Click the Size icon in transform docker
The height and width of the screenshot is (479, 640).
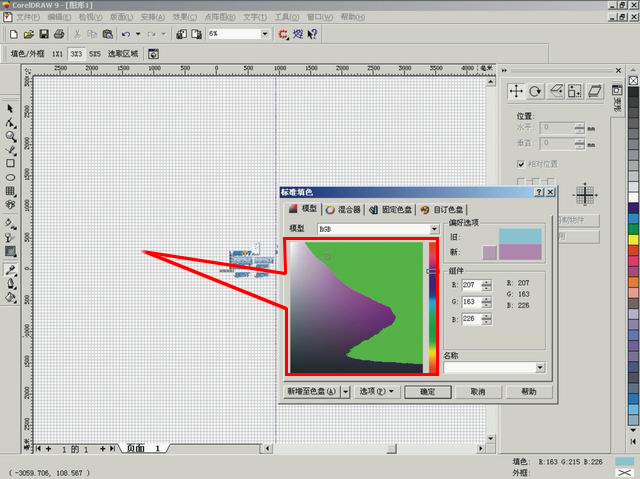pyautogui.click(x=575, y=91)
